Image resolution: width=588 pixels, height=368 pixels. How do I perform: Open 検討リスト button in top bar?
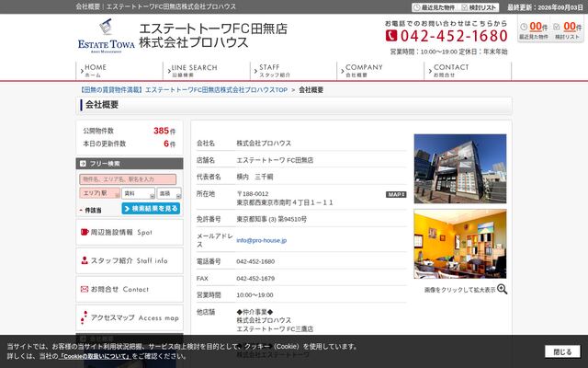(479, 7)
